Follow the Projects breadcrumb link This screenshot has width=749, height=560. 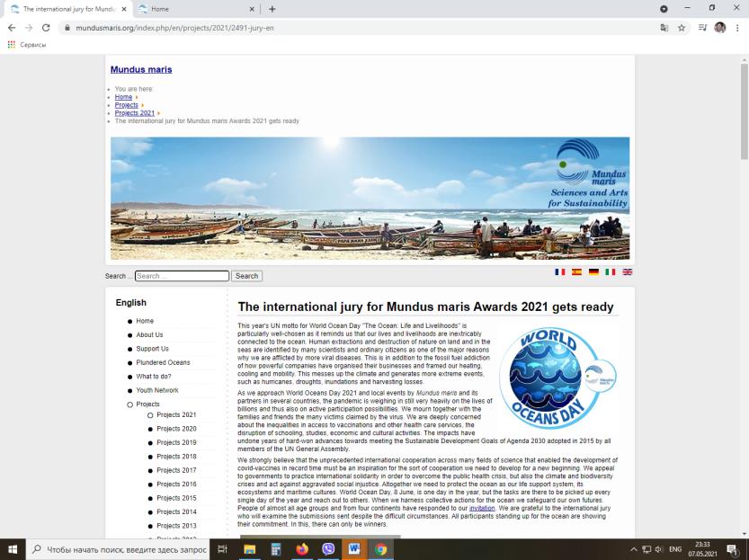126,105
